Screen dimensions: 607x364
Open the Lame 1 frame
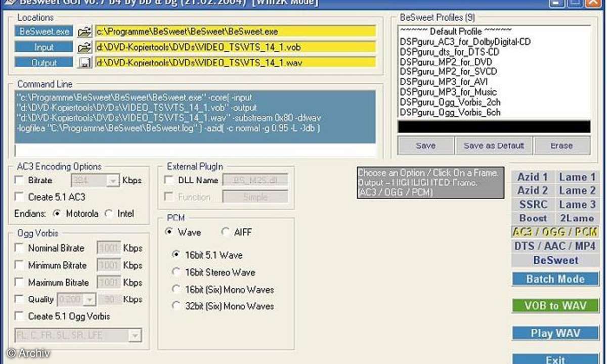coord(577,177)
